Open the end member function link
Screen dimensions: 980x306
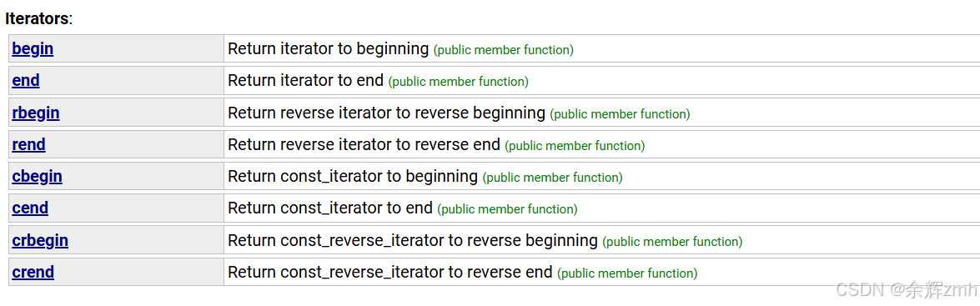point(26,81)
